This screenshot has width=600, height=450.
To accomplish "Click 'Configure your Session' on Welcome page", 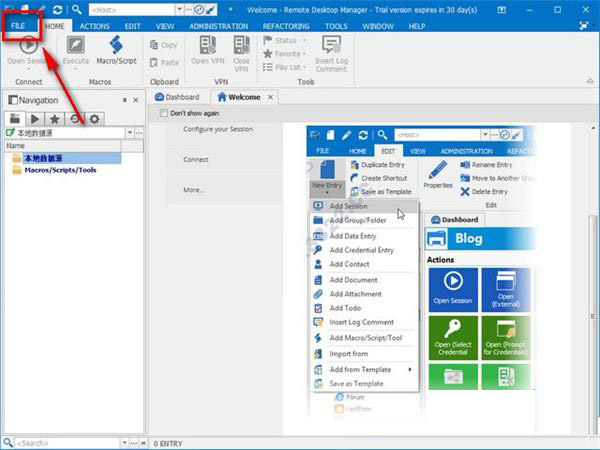I will 218,130.
